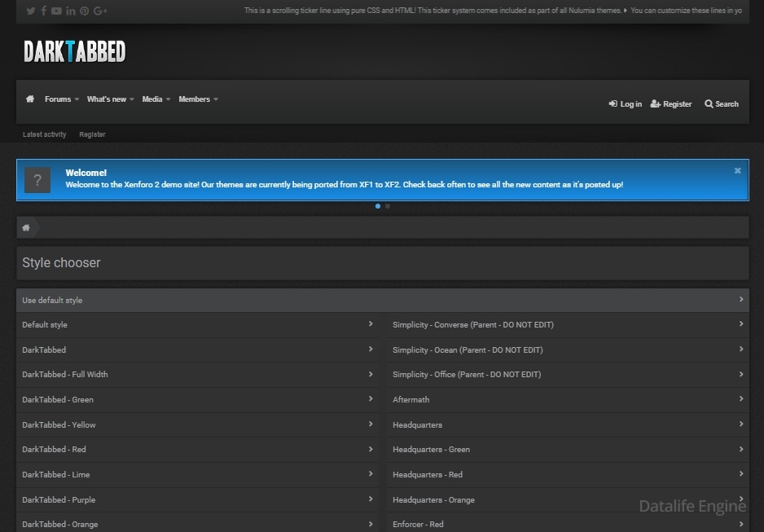Open the Pinterest social icon
Screen dimensions: 764x532
84,11
